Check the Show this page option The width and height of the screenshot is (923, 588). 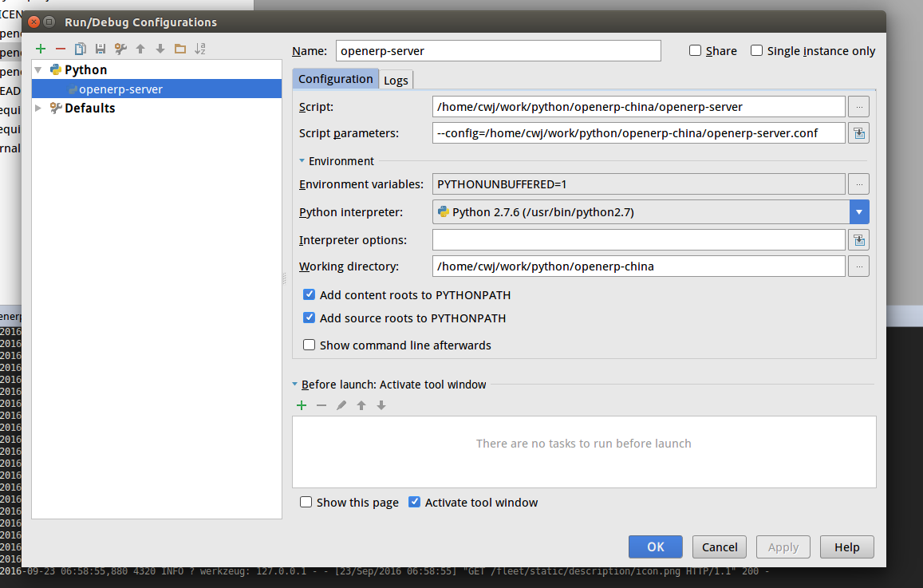click(306, 502)
